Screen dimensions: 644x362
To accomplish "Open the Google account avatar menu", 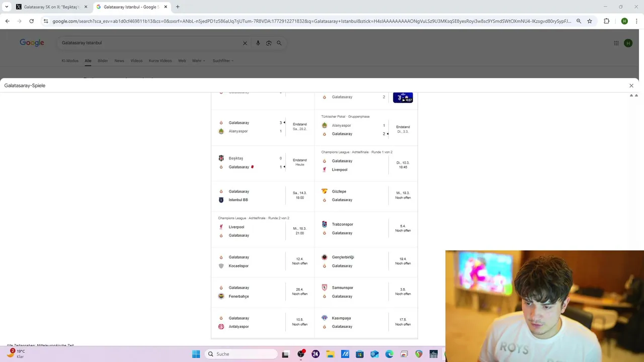I will [628, 43].
